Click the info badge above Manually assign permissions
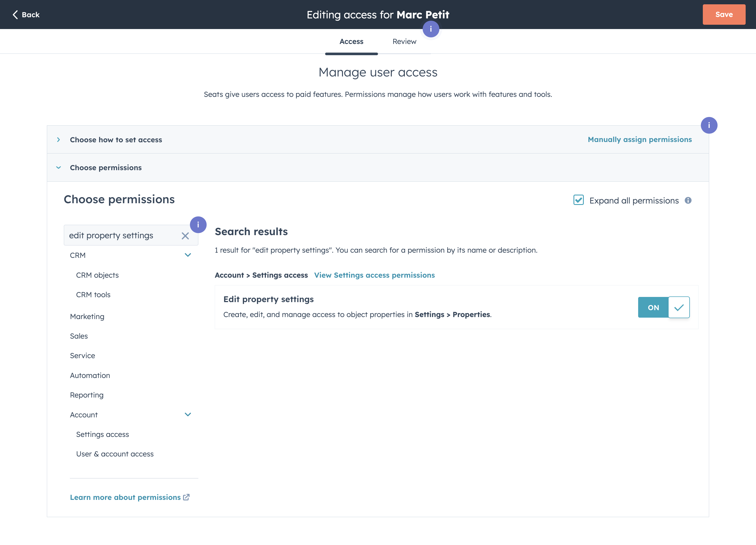 tap(709, 125)
